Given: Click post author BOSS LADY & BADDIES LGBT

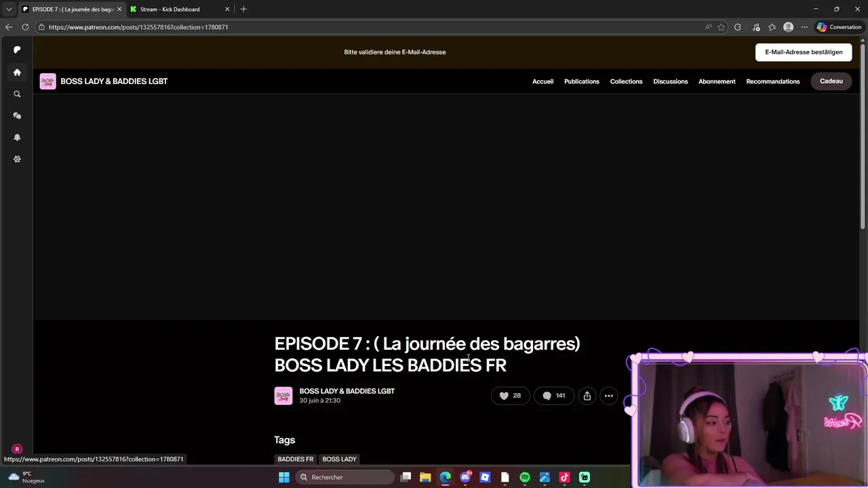Looking at the screenshot, I should pos(347,391).
